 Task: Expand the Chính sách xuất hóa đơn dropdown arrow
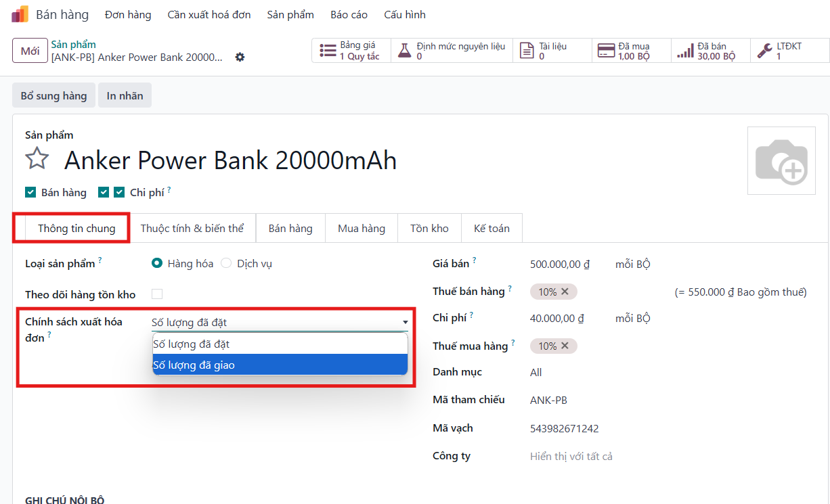pos(406,323)
